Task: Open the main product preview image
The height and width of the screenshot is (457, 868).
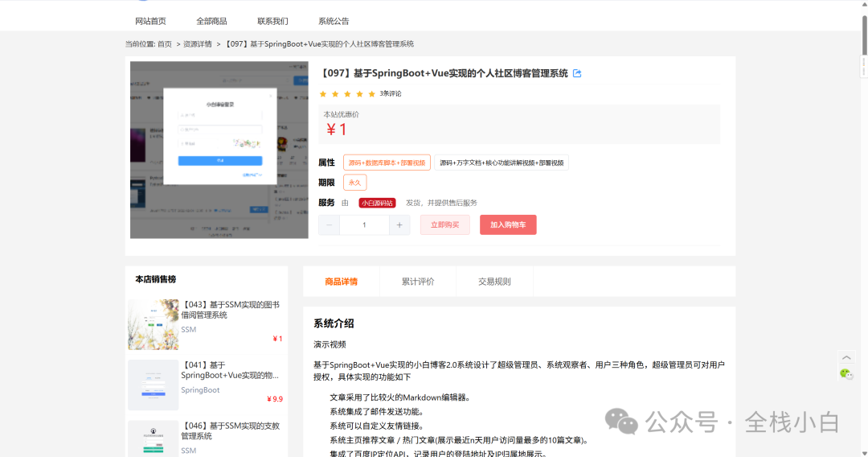Action: tap(219, 150)
